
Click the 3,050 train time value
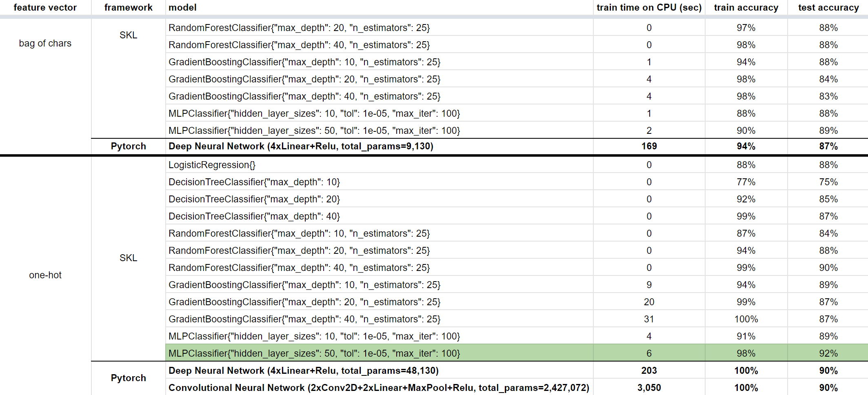coord(649,388)
